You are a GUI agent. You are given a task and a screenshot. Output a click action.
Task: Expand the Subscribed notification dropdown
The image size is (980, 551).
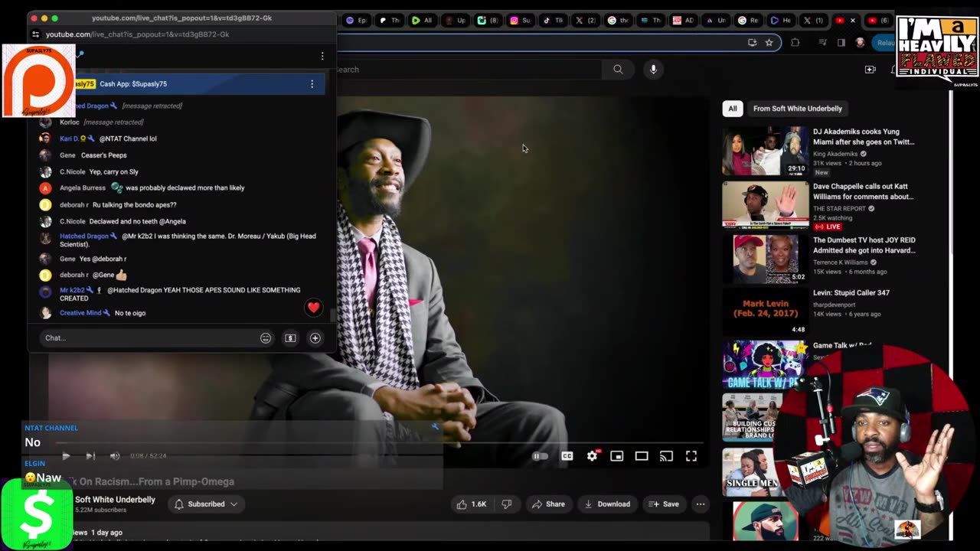206,504
